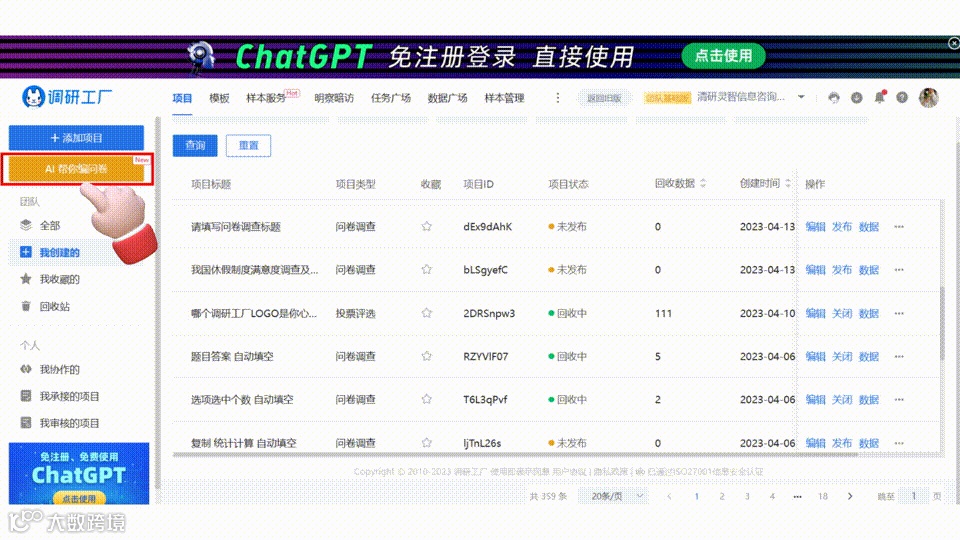The height and width of the screenshot is (540, 960).
Task: Click 编辑 for project dEx9dAhK
Action: click(816, 227)
